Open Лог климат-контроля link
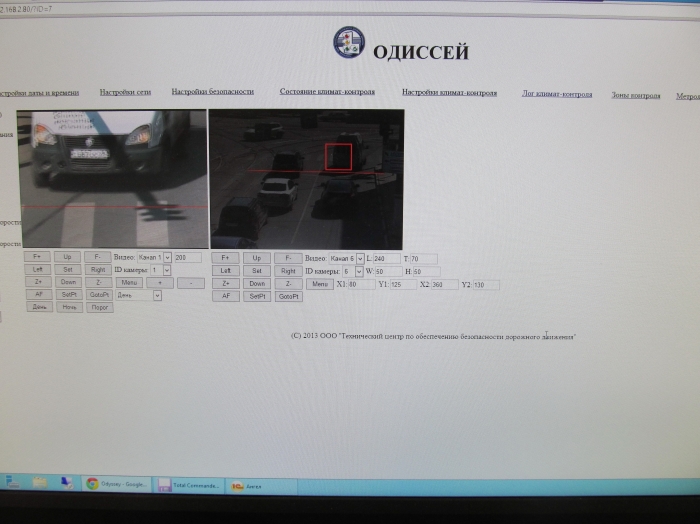 [557, 94]
